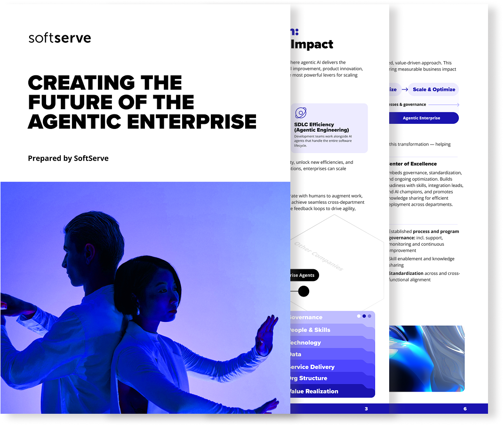504x426 pixels.
Task: Expand the Technology section
Action: [306, 342]
